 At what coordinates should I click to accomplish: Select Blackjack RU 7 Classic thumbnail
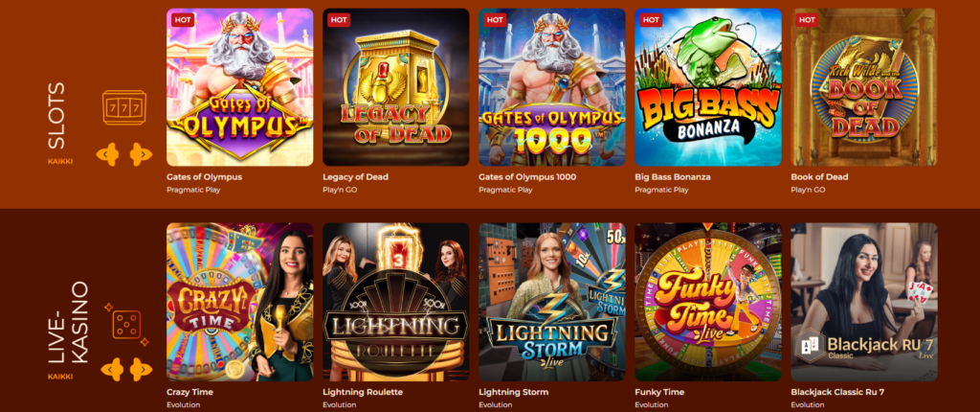[864, 302]
